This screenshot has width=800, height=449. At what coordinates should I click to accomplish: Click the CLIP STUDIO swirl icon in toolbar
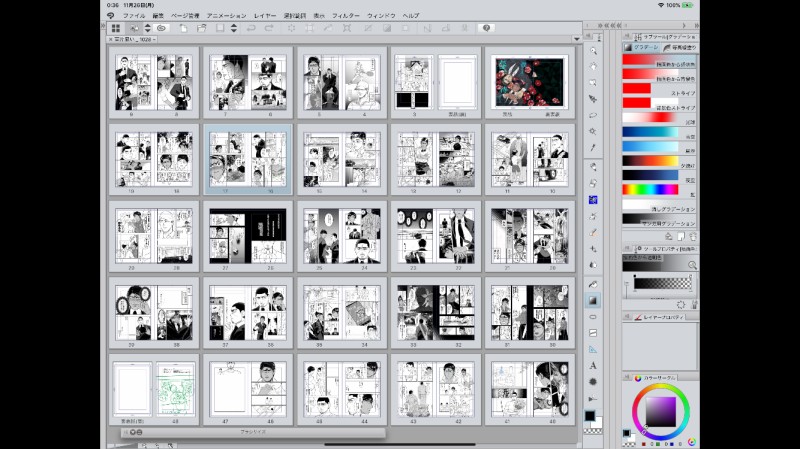[161, 29]
